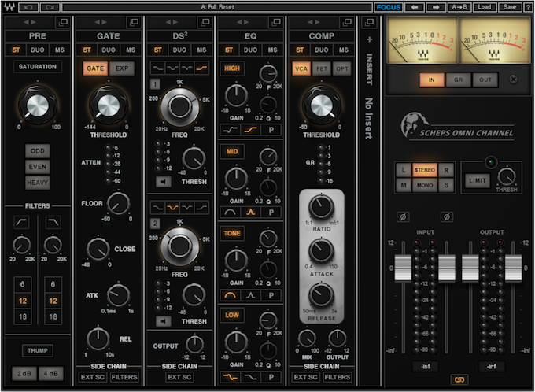The width and height of the screenshot is (535, 392).
Task: Select MONO monitoring mode
Action: (425, 185)
